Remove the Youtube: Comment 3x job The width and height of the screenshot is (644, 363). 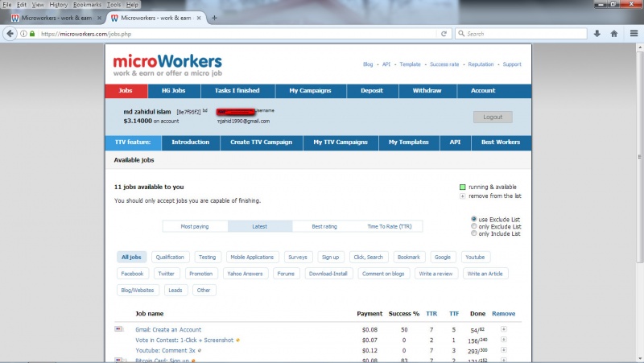point(504,350)
